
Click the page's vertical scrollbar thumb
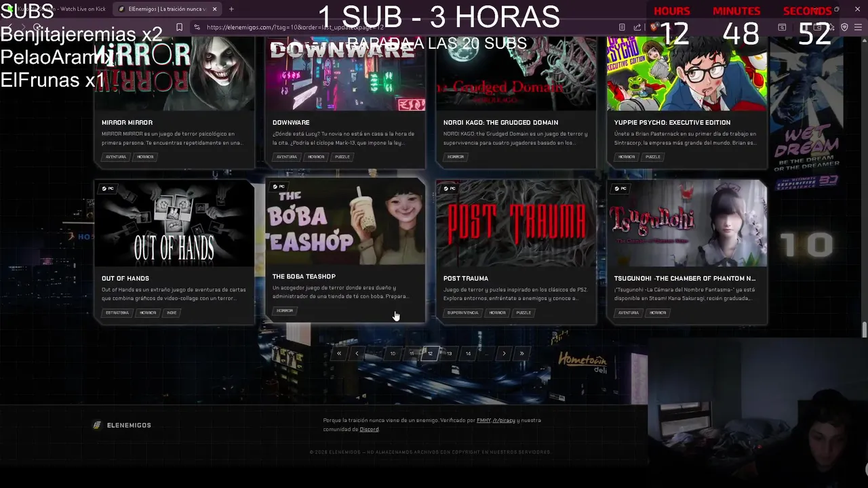click(865, 330)
